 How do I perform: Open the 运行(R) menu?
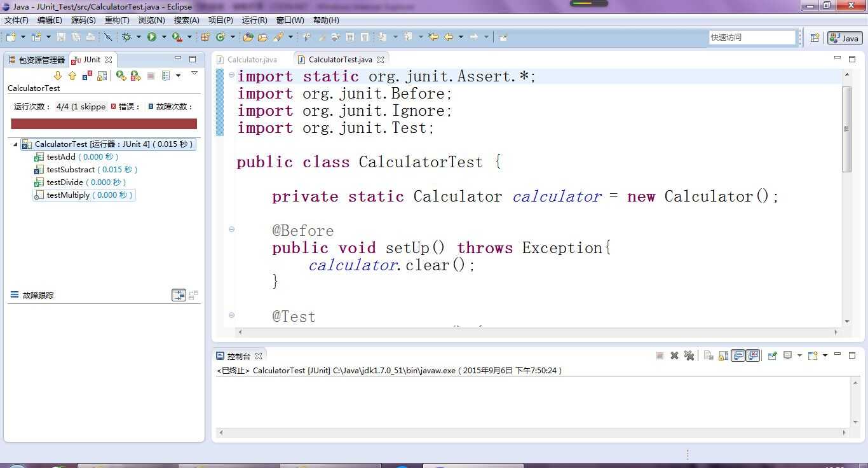point(254,20)
